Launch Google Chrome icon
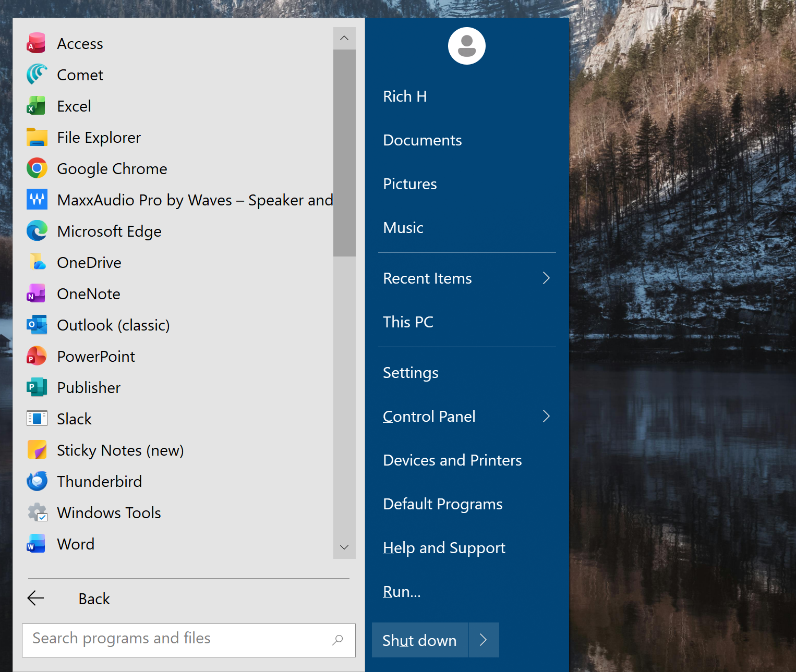 [37, 168]
